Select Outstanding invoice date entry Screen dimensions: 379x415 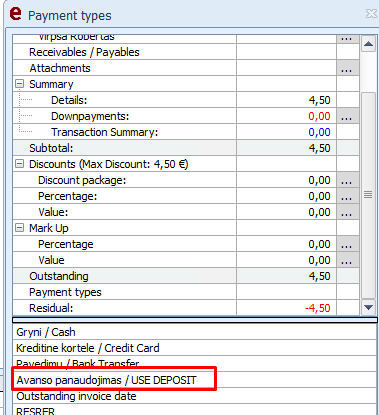coord(195,396)
